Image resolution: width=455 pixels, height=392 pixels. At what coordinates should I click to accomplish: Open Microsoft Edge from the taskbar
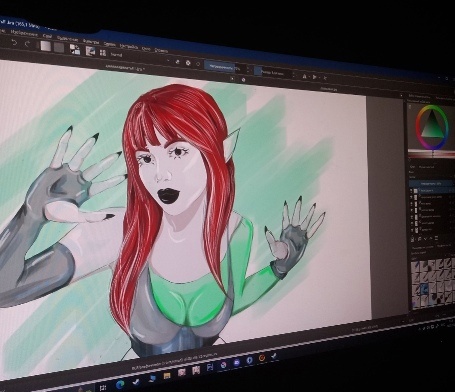point(120,385)
